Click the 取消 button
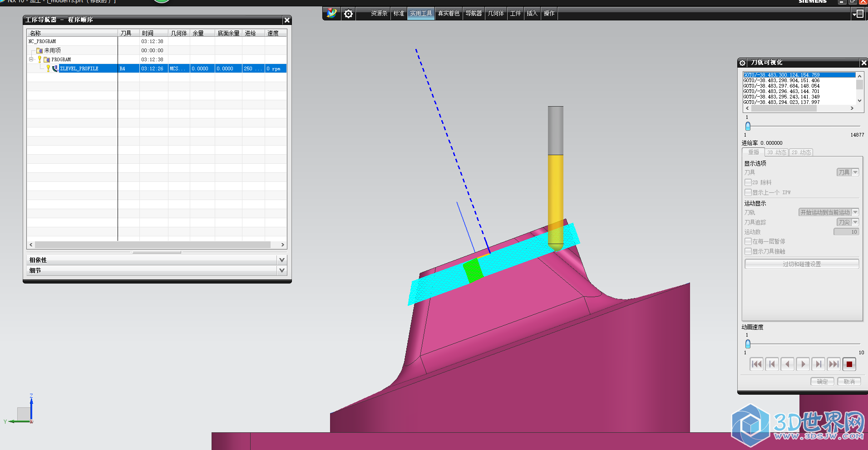868x450 pixels. (849, 382)
